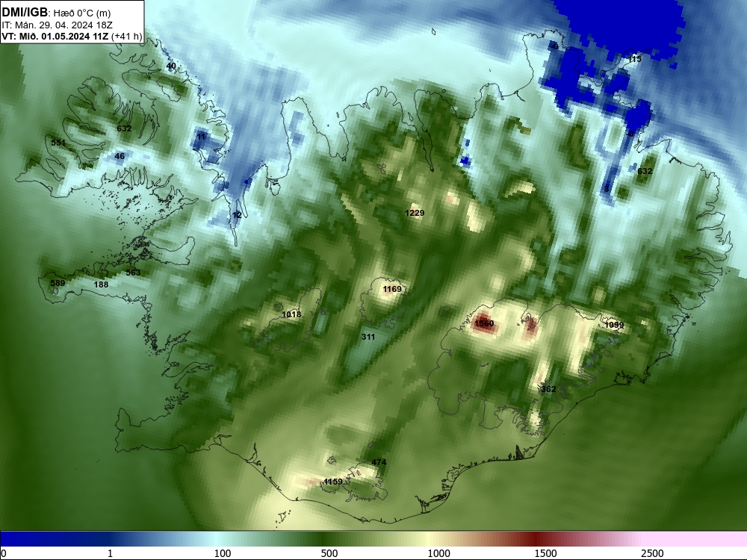
Task: Click the 1500 tick on the colour scale
Action: click(x=545, y=553)
